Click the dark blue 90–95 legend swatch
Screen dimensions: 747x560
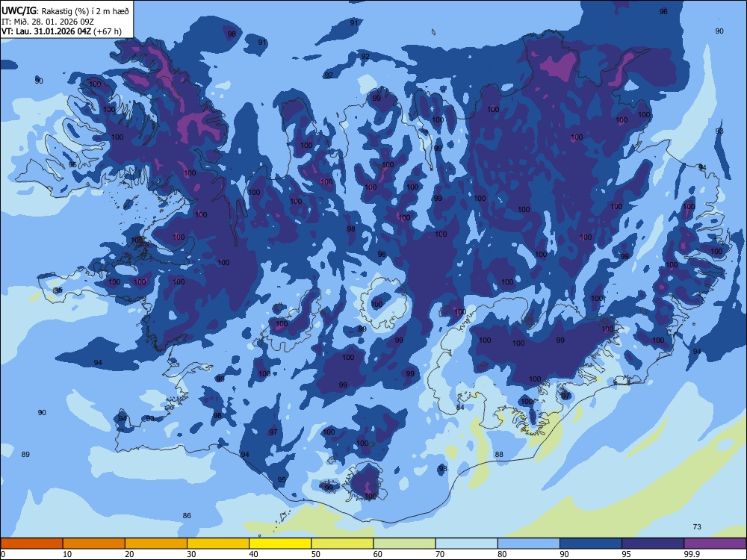tap(591, 544)
